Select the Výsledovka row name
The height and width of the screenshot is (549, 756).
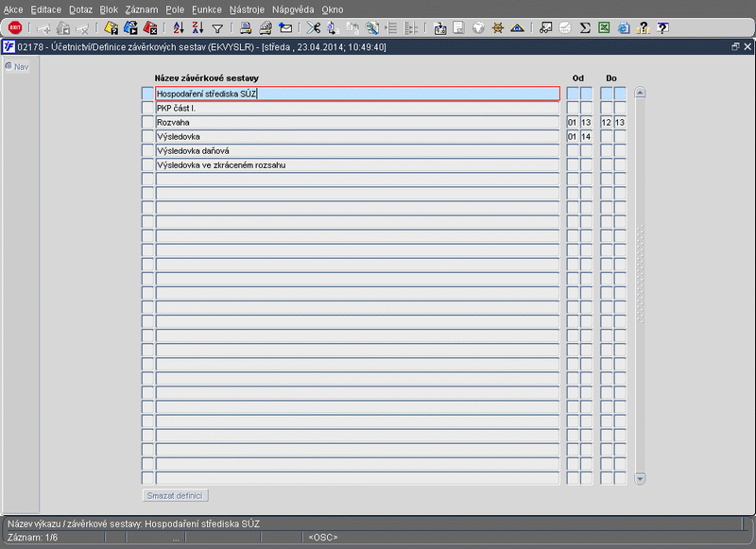coord(357,136)
